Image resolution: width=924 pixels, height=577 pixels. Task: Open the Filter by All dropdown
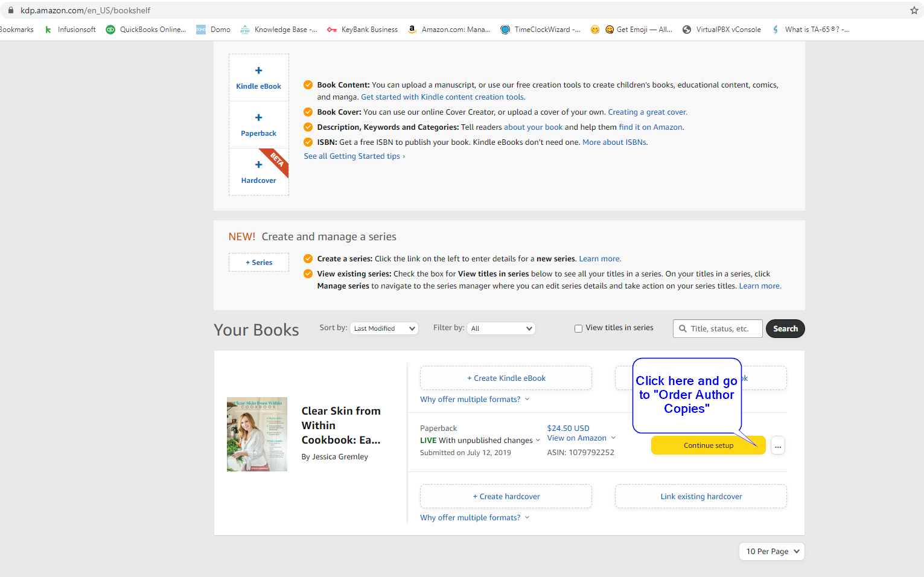click(x=502, y=328)
